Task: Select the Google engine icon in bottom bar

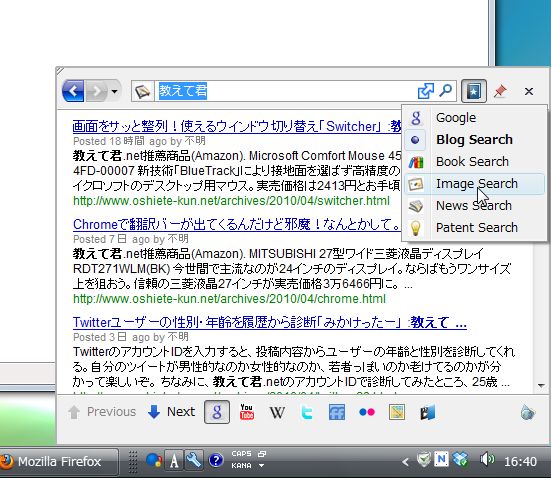Action: 217,412
